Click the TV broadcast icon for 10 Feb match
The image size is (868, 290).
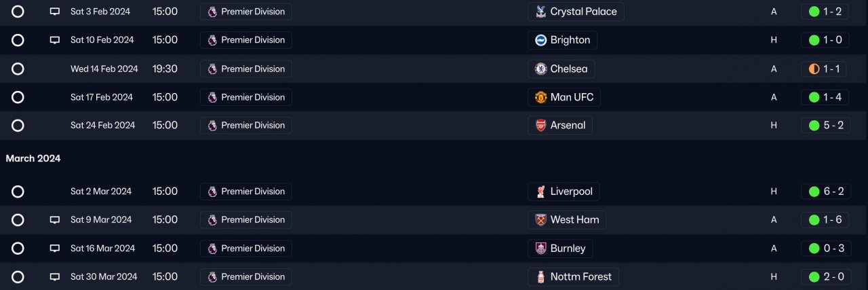pos(55,40)
